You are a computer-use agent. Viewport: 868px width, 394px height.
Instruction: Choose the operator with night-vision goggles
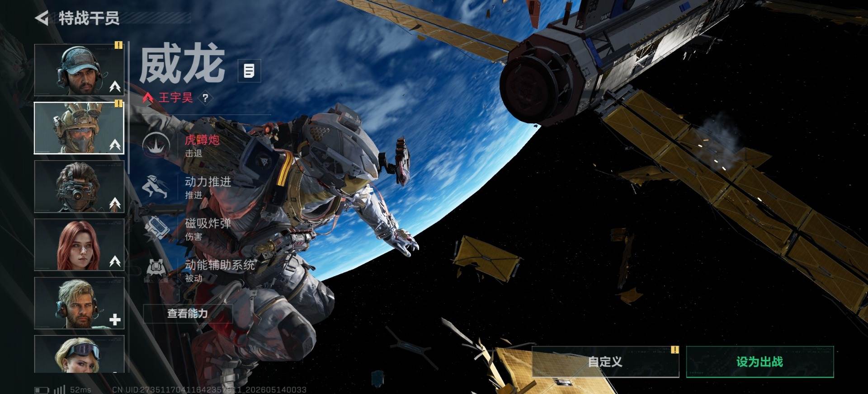(x=79, y=186)
